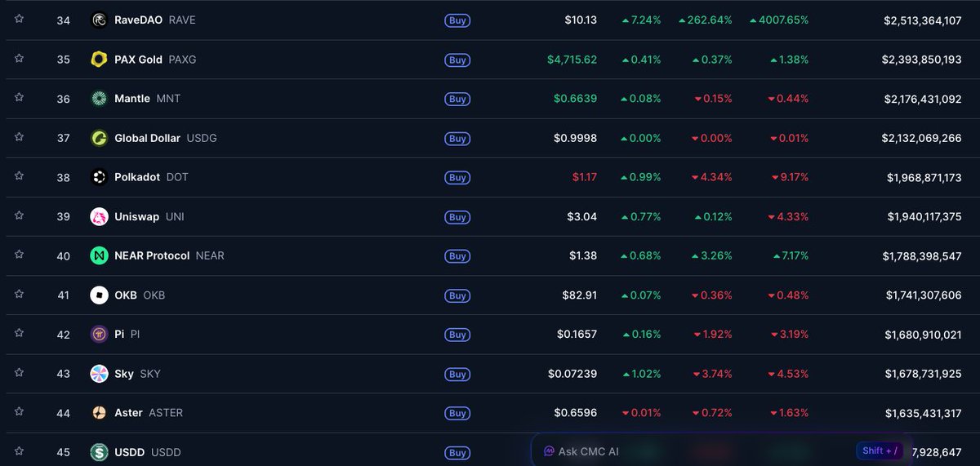
Task: Click the USDD coin logo
Action: (99, 452)
